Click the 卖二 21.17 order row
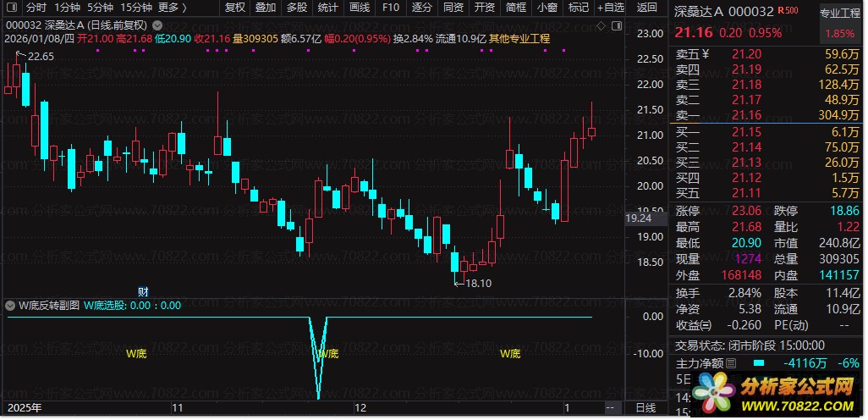The height and width of the screenshot is (420, 868). pos(767,100)
